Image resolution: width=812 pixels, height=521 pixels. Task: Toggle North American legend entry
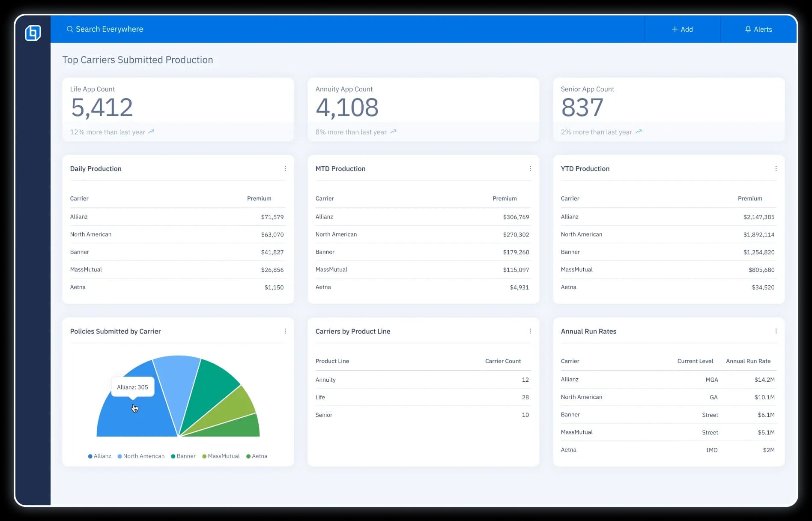[x=141, y=456]
